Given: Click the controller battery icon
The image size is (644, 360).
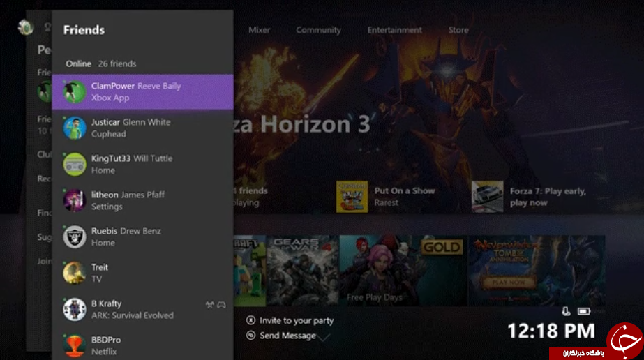Looking at the screenshot, I should pyautogui.click(x=583, y=311).
